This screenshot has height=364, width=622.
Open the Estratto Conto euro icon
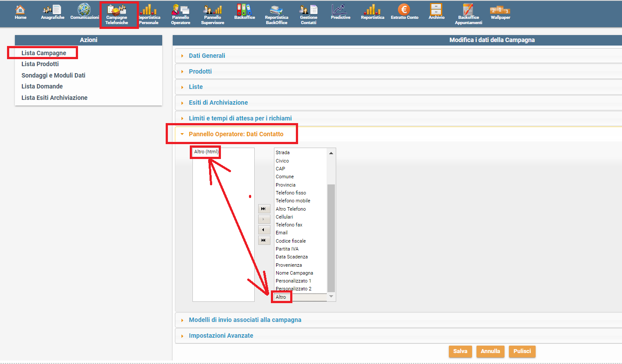click(404, 12)
